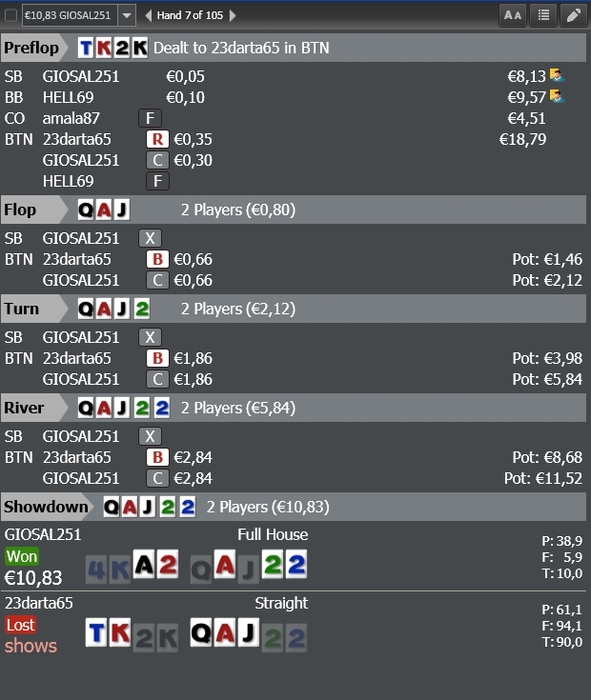Screen dimensions: 591x700
Task: Click the 'Full House' hand label
Action: point(273,534)
